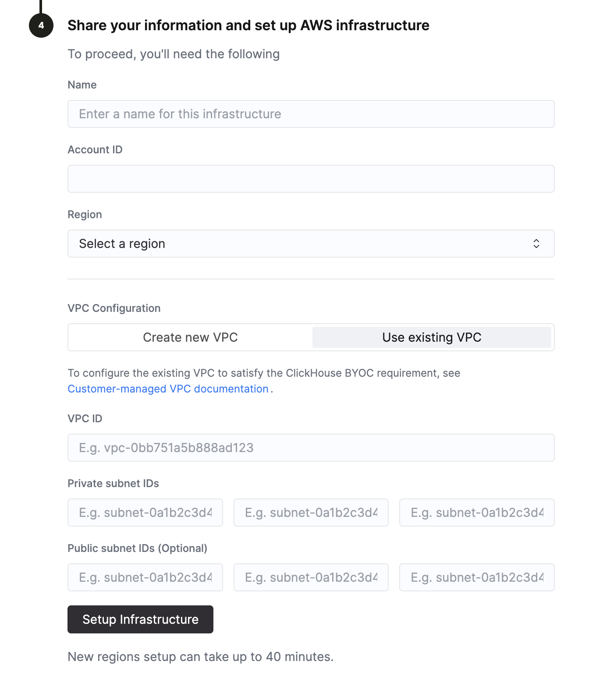
Task: Click the second Private subnet ID field
Action: click(311, 512)
